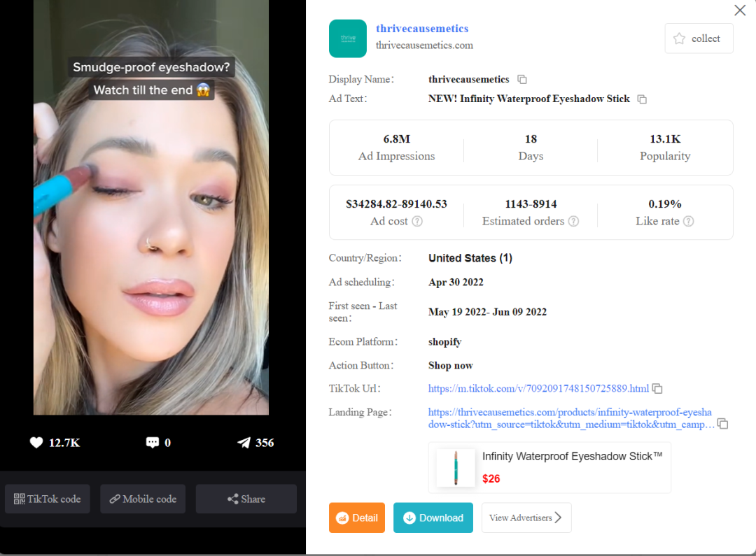This screenshot has width=756, height=556.
Task: Select the 6.8M Ad Impressions value
Action: point(396,138)
